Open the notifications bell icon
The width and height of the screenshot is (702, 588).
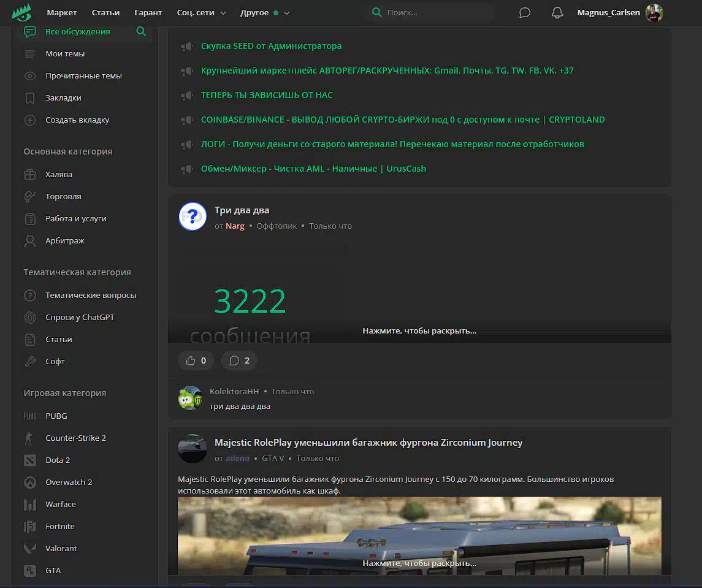pyautogui.click(x=557, y=12)
